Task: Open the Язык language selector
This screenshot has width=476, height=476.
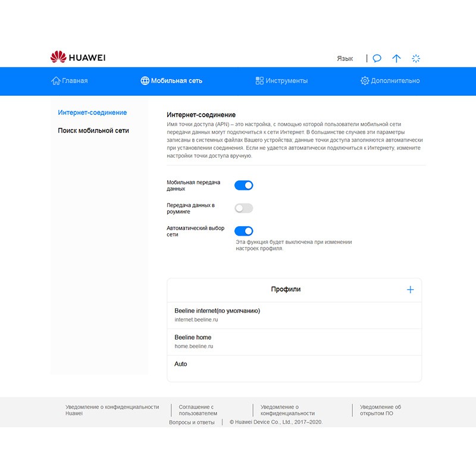Action: (x=345, y=58)
